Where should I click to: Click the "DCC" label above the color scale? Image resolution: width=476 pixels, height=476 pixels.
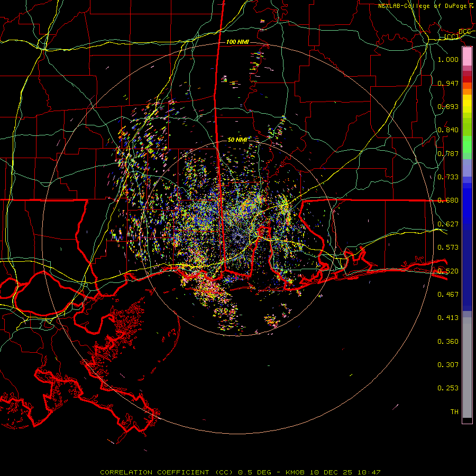coord(464,32)
